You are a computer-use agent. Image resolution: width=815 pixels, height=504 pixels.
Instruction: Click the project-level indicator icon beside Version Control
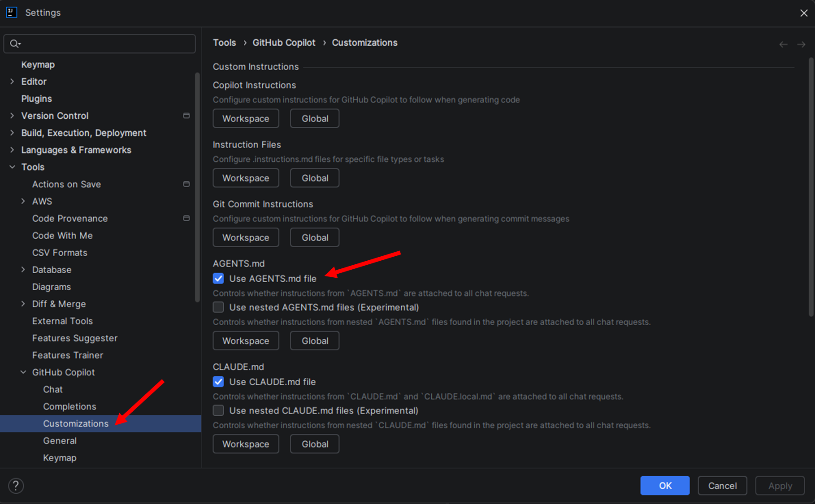tap(186, 115)
